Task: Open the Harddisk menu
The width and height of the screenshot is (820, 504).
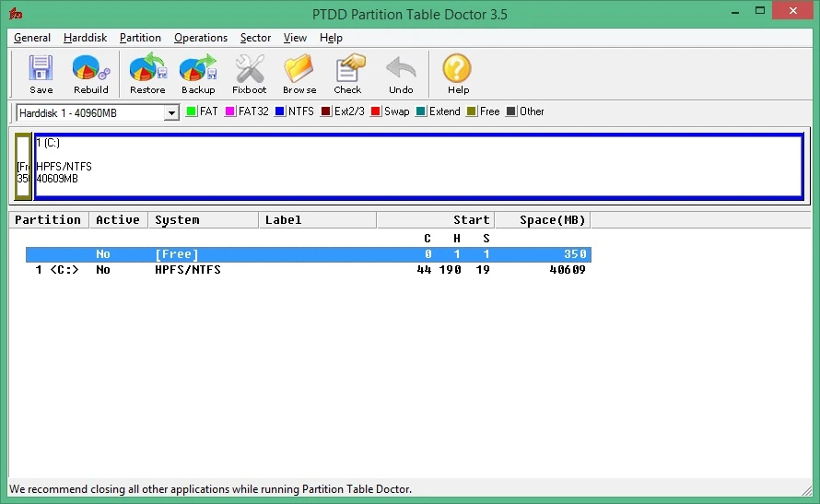Action: tap(85, 38)
